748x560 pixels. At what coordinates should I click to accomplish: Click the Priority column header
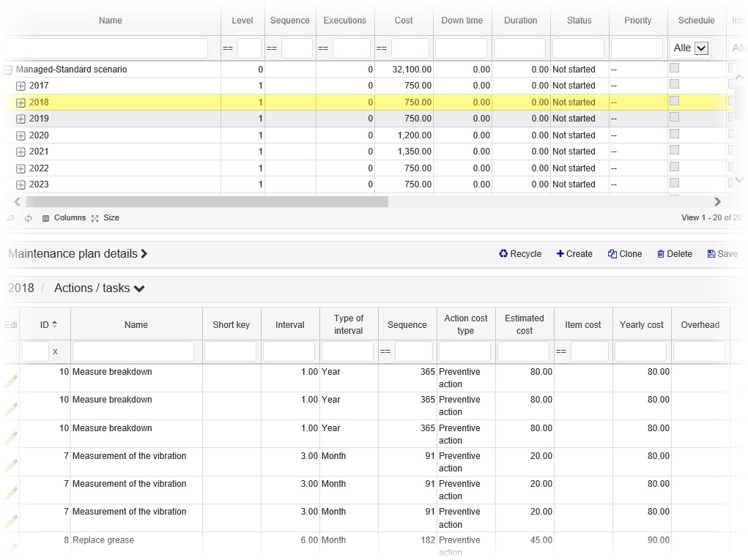tap(638, 20)
